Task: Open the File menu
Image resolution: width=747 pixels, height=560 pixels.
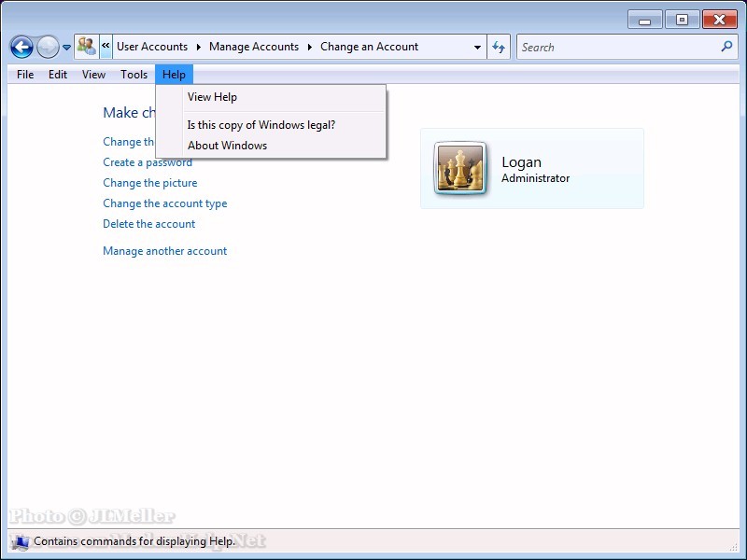Action: pyautogui.click(x=25, y=75)
